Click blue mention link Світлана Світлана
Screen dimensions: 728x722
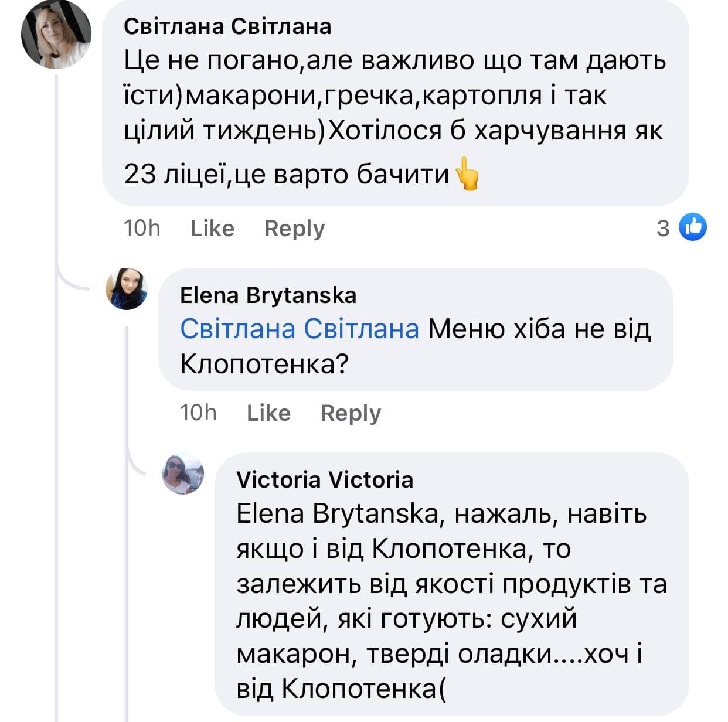pyautogui.click(x=300, y=329)
